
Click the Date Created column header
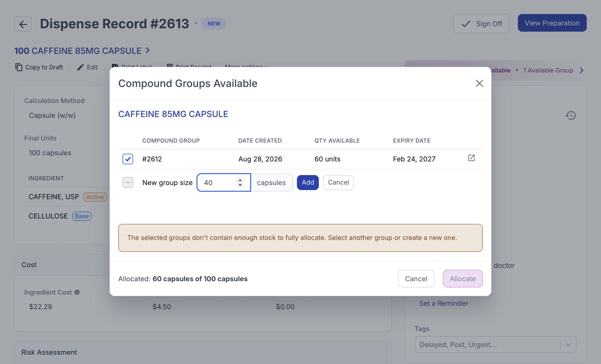pos(260,141)
